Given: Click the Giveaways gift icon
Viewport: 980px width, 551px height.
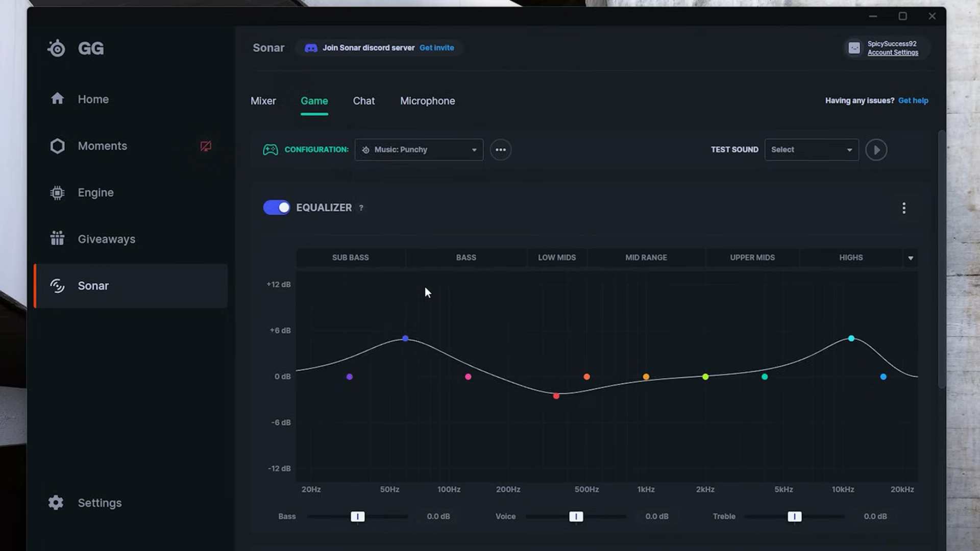Looking at the screenshot, I should (57, 238).
